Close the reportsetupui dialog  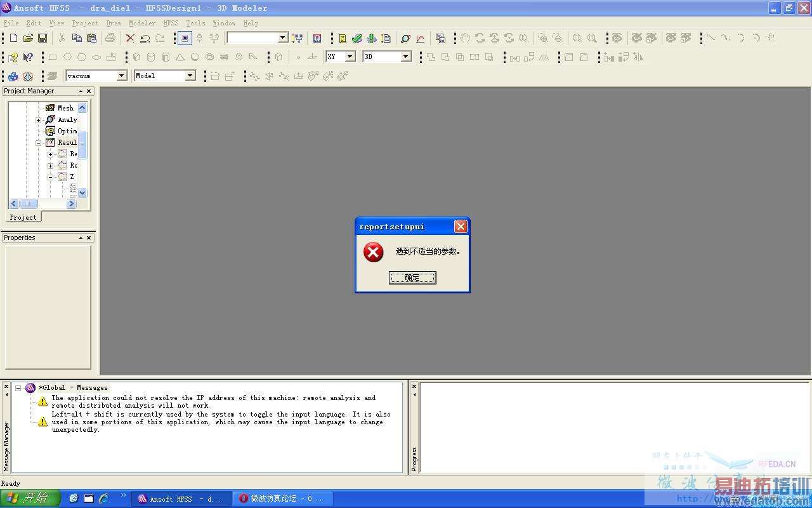[461, 227]
